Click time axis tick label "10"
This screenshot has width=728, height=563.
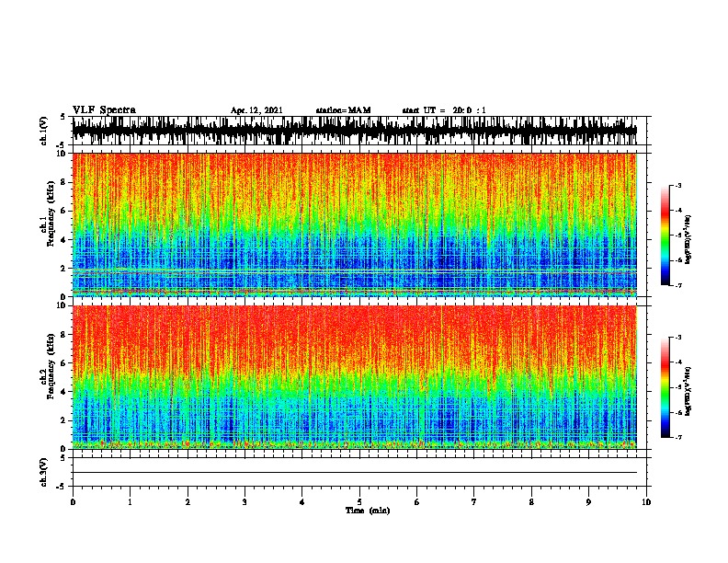coord(646,502)
